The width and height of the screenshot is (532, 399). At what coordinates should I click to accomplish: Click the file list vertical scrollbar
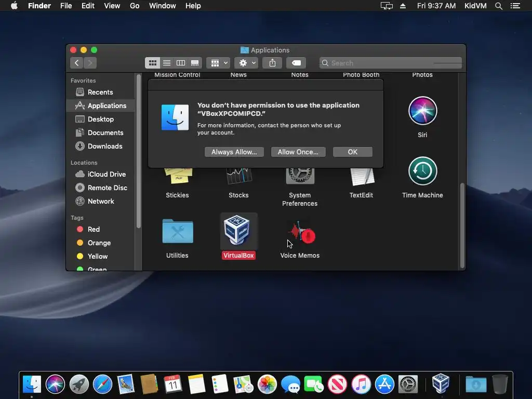pos(462,225)
